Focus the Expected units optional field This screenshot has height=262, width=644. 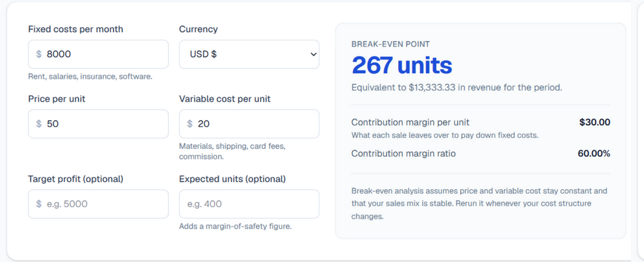pyautogui.click(x=249, y=204)
